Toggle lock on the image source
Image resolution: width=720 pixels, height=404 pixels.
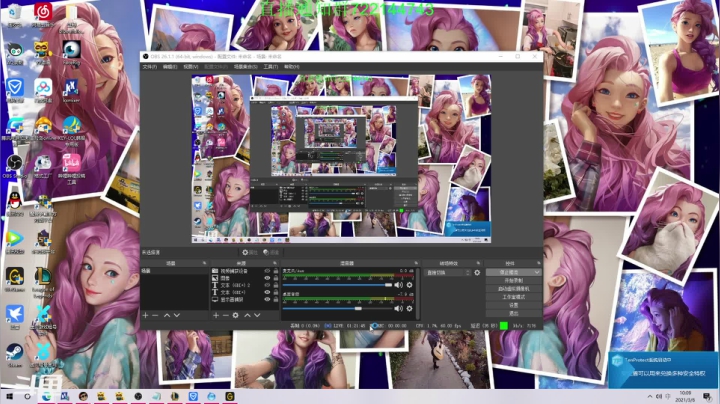point(276,278)
